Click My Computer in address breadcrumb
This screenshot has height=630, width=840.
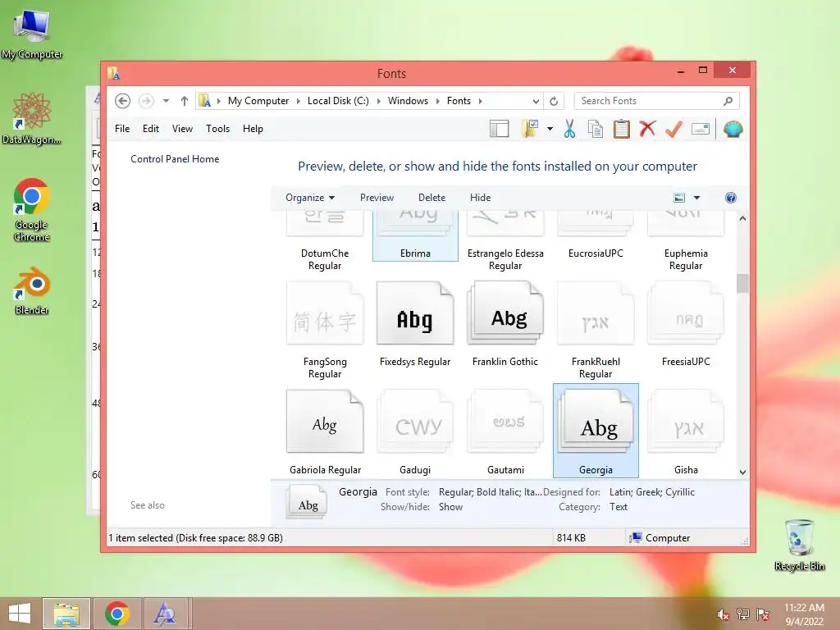click(x=258, y=101)
